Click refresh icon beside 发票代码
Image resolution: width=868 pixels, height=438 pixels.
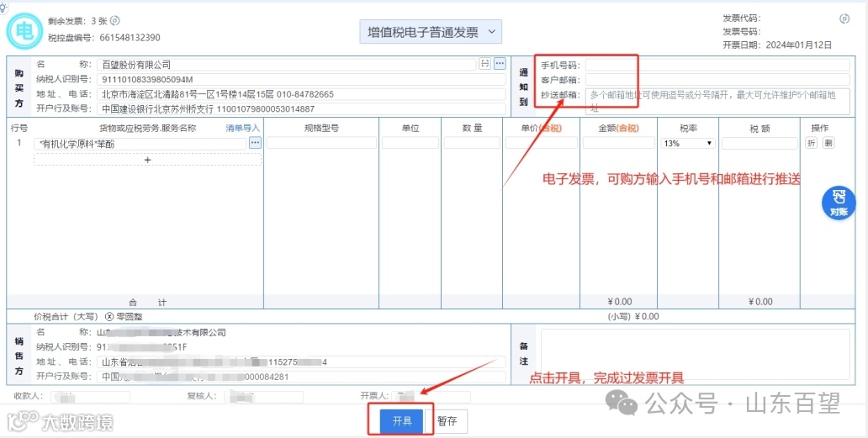point(844,18)
